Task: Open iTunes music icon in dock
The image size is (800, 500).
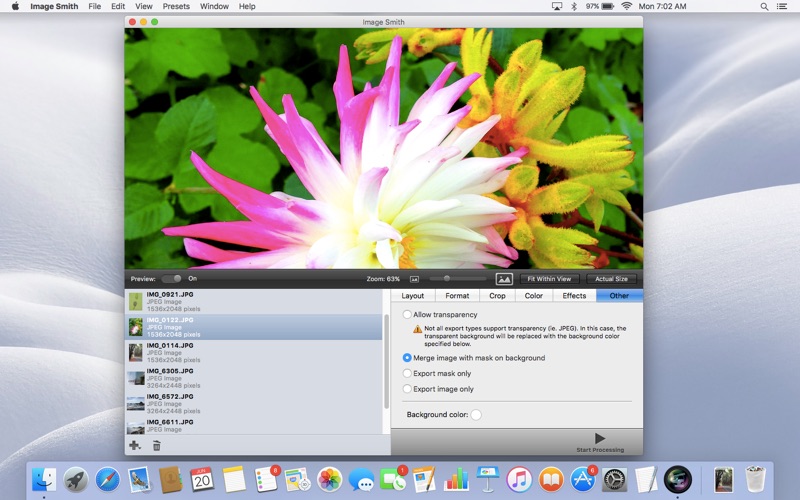Action: point(519,480)
